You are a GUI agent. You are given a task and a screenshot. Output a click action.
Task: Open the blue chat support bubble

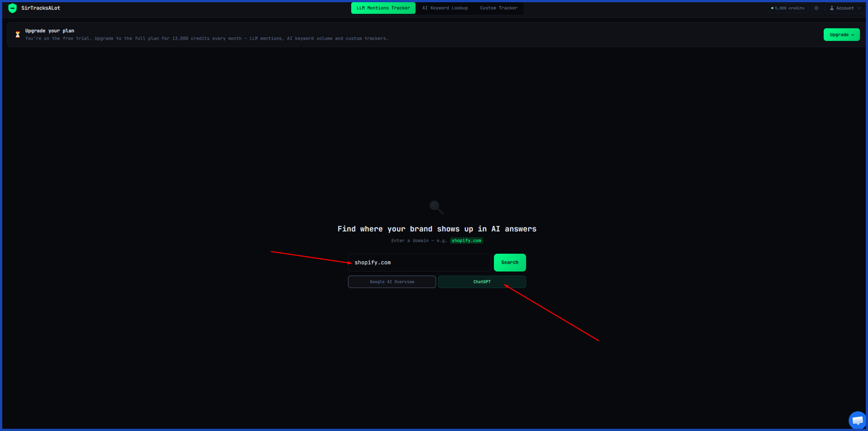(x=857, y=420)
